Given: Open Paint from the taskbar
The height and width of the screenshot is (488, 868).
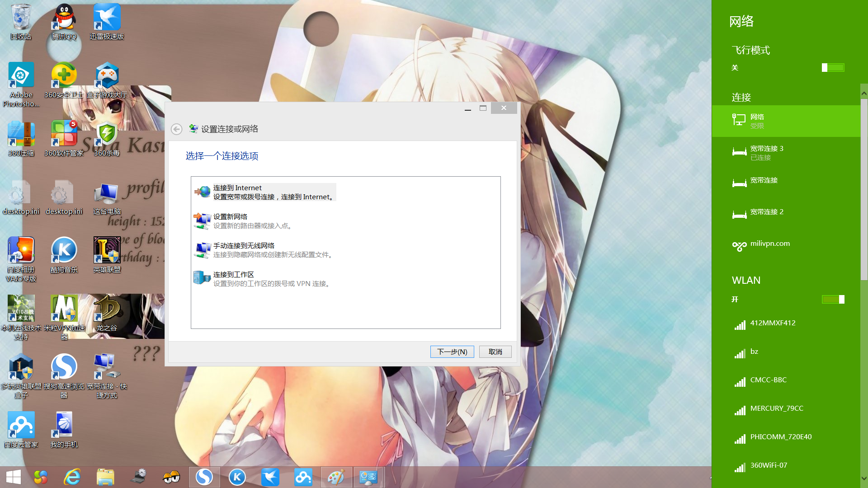Looking at the screenshot, I should pos(336,477).
